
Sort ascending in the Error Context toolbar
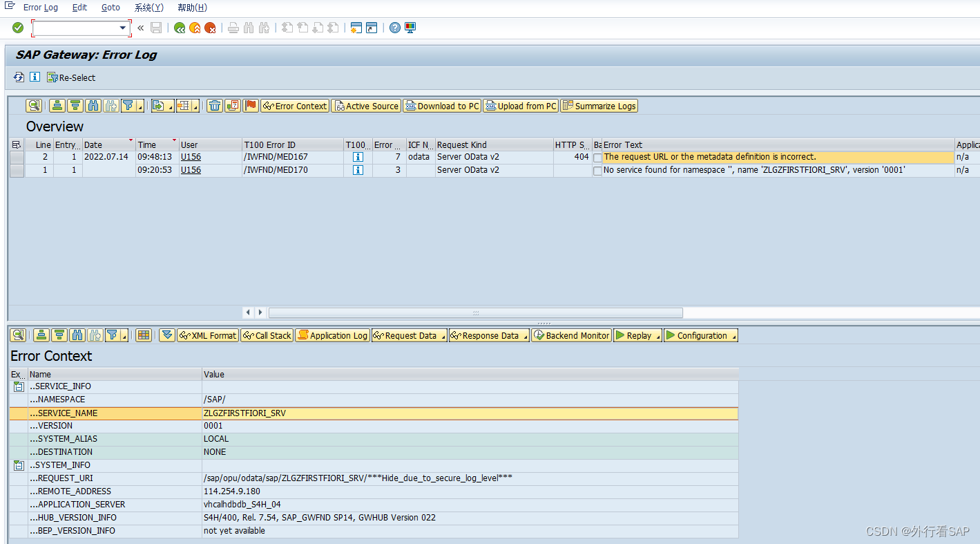[x=41, y=335]
